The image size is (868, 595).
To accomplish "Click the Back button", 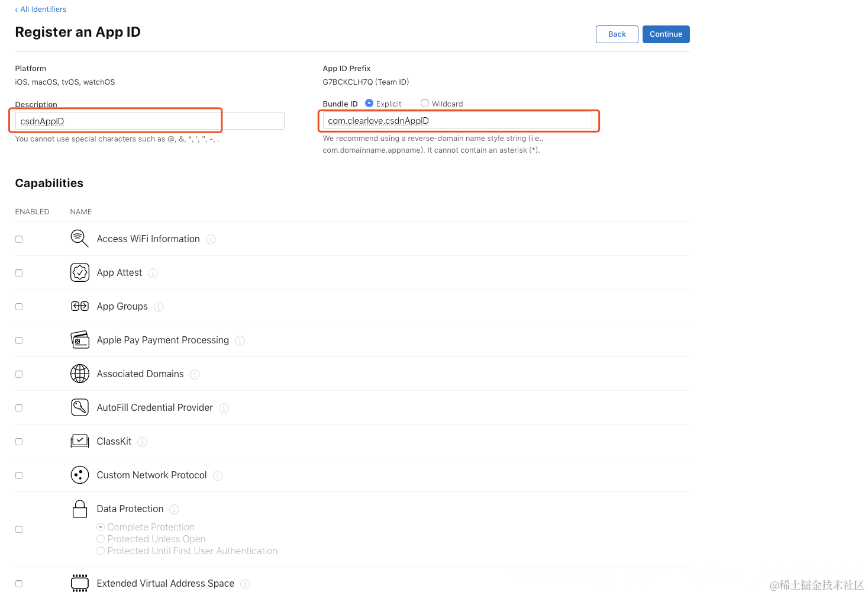I will 617,34.
